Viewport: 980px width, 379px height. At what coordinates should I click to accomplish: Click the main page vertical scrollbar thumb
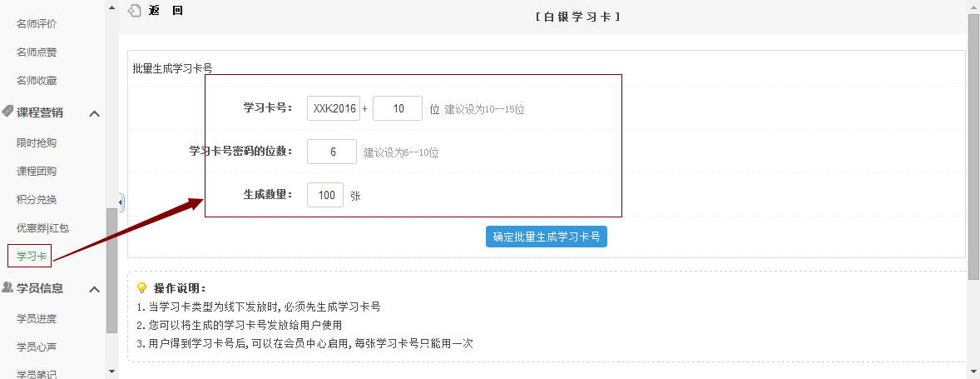click(973, 146)
